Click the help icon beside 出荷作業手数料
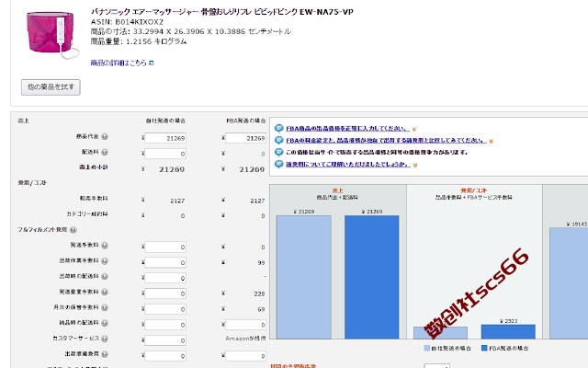The image size is (588, 368). point(105,261)
